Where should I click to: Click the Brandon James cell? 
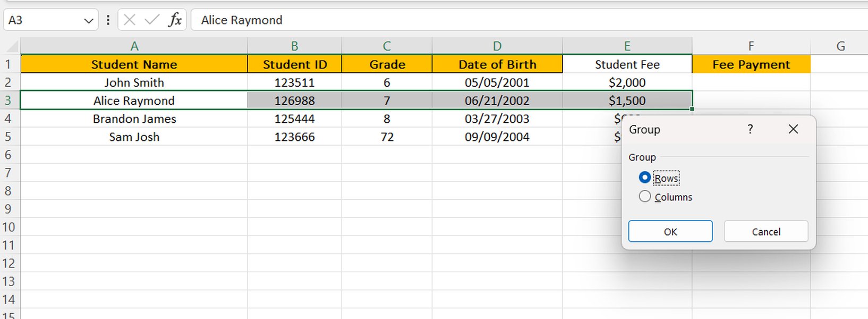pyautogui.click(x=134, y=119)
